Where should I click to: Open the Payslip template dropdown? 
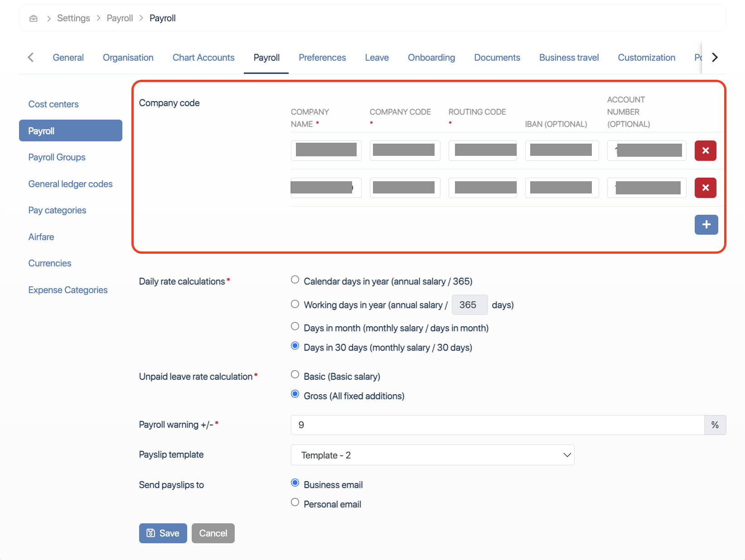[x=432, y=455]
